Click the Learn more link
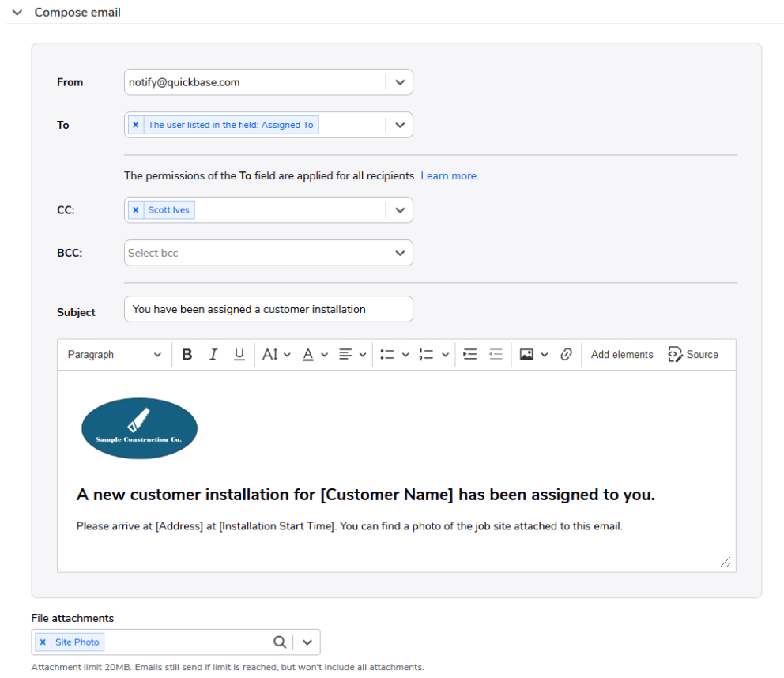Image resolution: width=784 pixels, height=678 pixels. click(x=450, y=176)
